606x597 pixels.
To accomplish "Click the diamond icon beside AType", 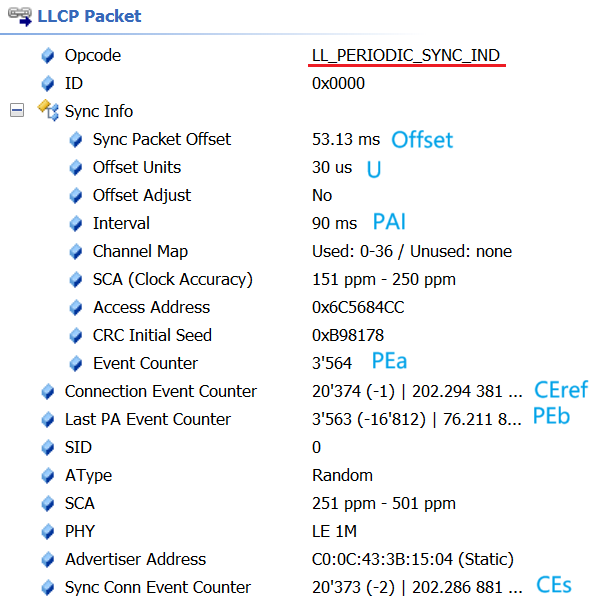I will 48,476.
